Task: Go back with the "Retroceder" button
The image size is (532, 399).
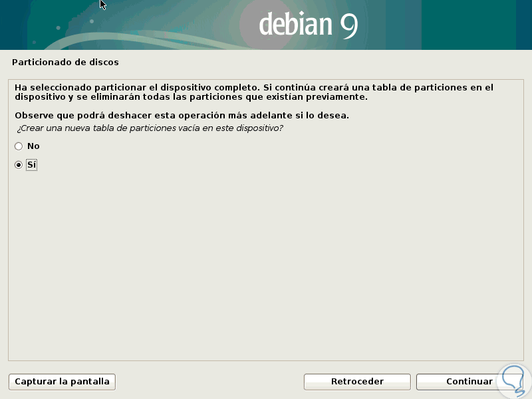Action: (357, 382)
